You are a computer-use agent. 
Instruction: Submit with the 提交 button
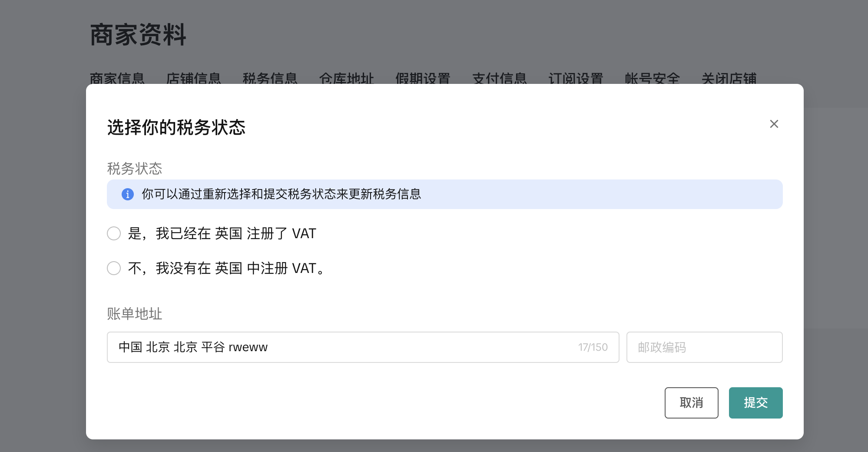coord(755,403)
